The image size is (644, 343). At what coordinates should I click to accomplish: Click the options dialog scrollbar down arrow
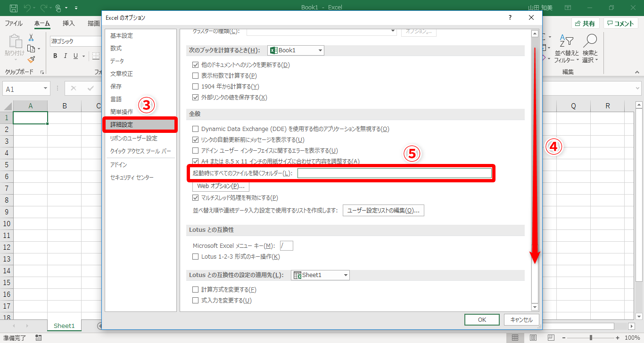(535, 307)
